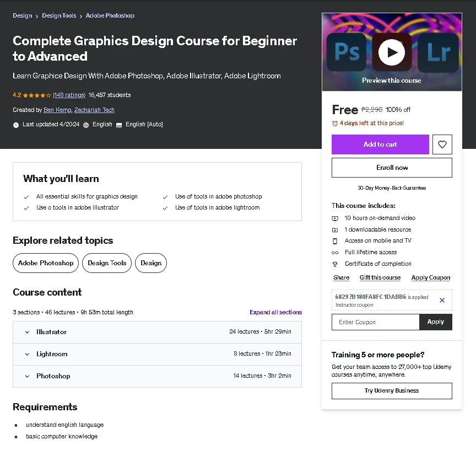The image size is (476, 450).
Task: Click Apply Coupon link
Action: click(x=430, y=277)
